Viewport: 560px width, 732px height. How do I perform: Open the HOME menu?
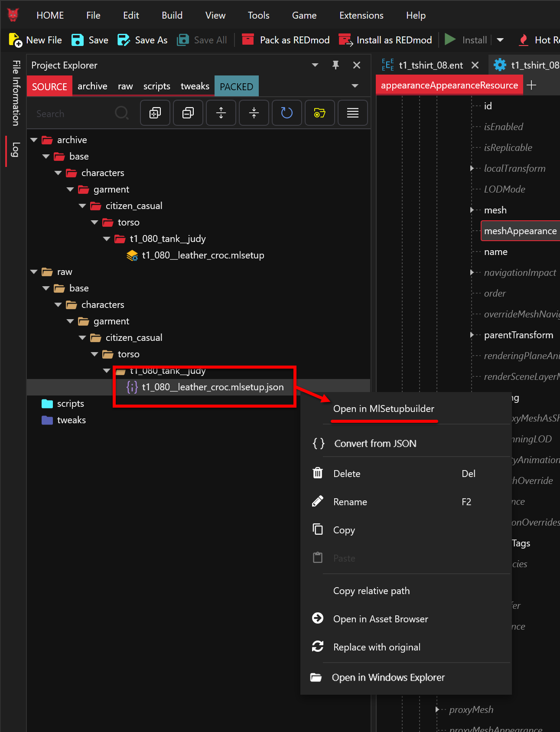[x=50, y=16]
